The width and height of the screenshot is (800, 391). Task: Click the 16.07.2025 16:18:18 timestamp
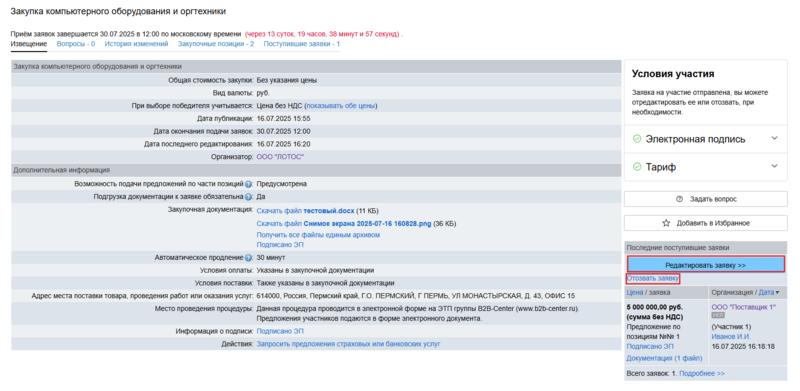click(x=743, y=347)
